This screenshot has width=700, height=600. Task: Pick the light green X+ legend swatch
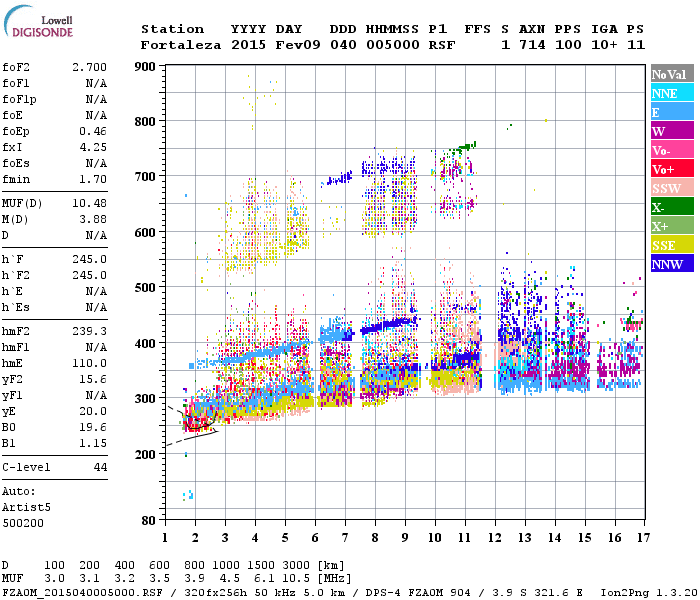click(x=672, y=226)
